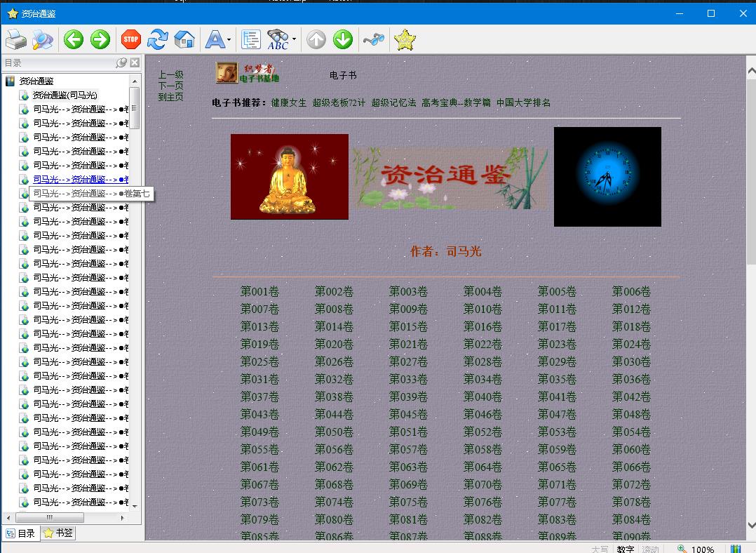
Task: Open chapter 第045卷
Action: [x=408, y=414]
